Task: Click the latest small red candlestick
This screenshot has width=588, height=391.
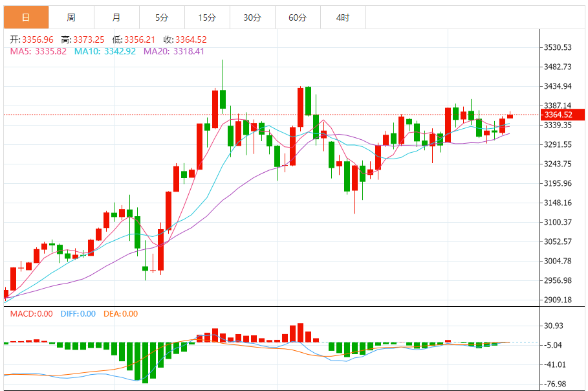Action: (x=510, y=116)
